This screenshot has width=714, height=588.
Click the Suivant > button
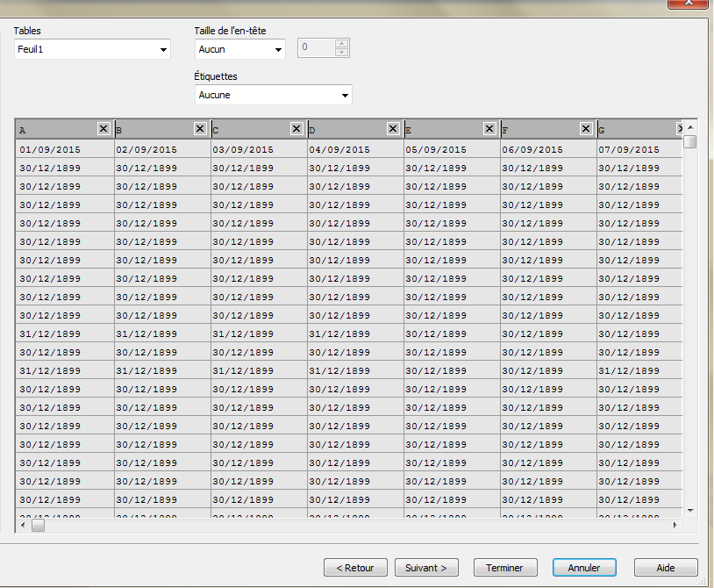(426, 568)
